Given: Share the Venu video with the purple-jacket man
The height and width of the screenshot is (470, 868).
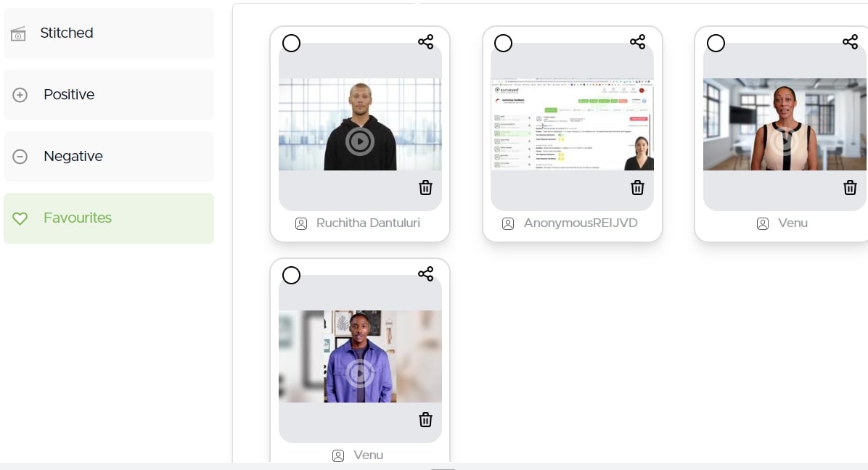Looking at the screenshot, I should coord(426,273).
